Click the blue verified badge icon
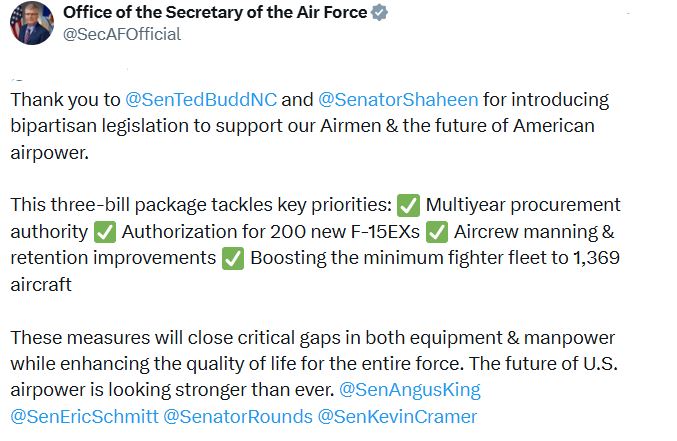 tap(380, 12)
